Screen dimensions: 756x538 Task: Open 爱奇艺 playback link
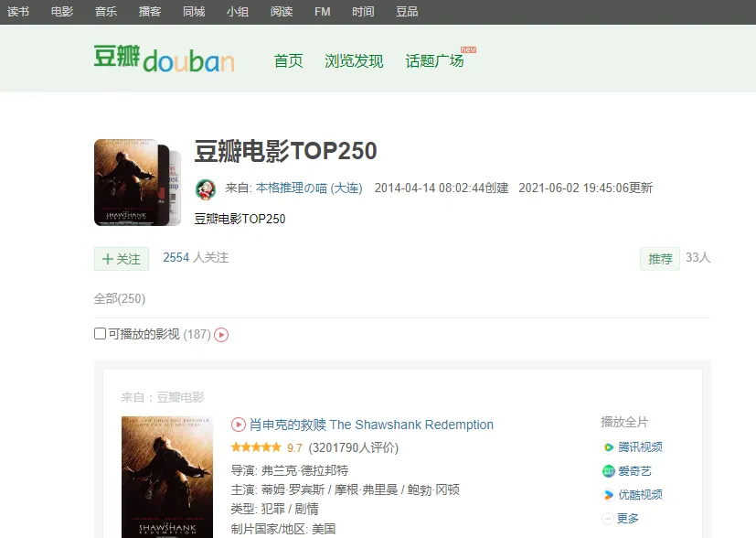(634, 471)
